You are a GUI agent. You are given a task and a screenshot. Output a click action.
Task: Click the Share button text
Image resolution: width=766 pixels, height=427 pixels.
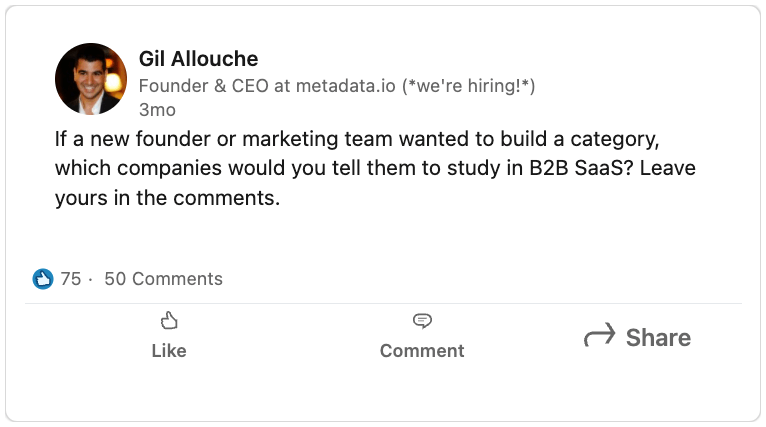(x=659, y=338)
